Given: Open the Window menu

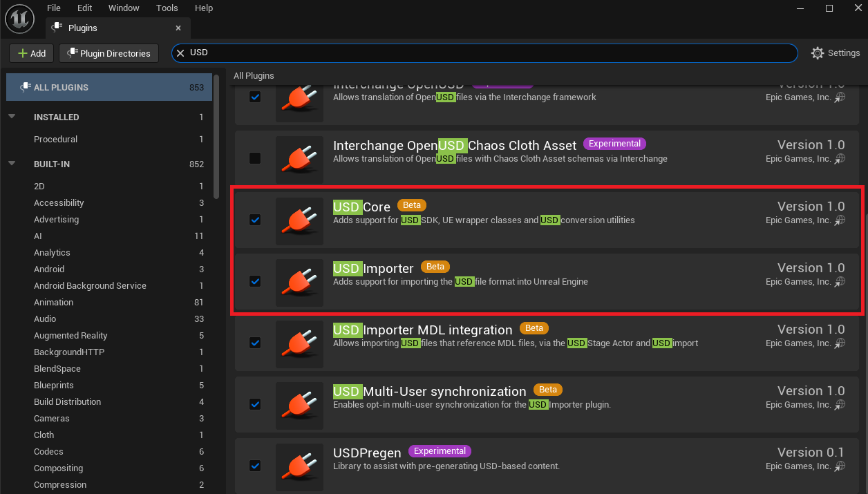Looking at the screenshot, I should pyautogui.click(x=124, y=8).
